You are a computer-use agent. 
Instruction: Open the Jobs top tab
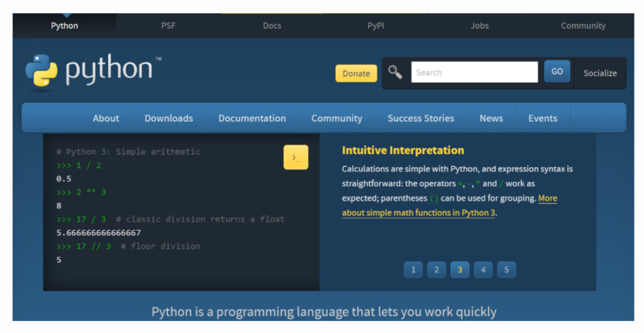pyautogui.click(x=479, y=26)
